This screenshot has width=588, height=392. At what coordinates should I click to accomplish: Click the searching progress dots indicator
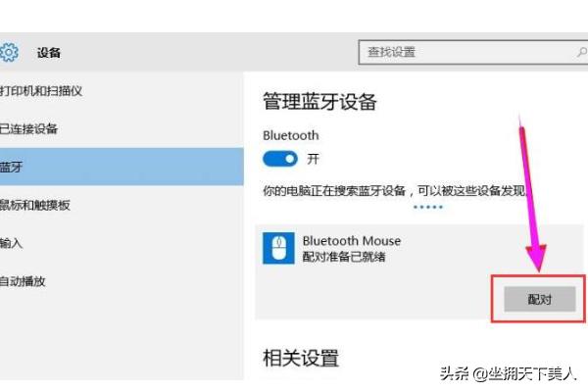(427, 208)
